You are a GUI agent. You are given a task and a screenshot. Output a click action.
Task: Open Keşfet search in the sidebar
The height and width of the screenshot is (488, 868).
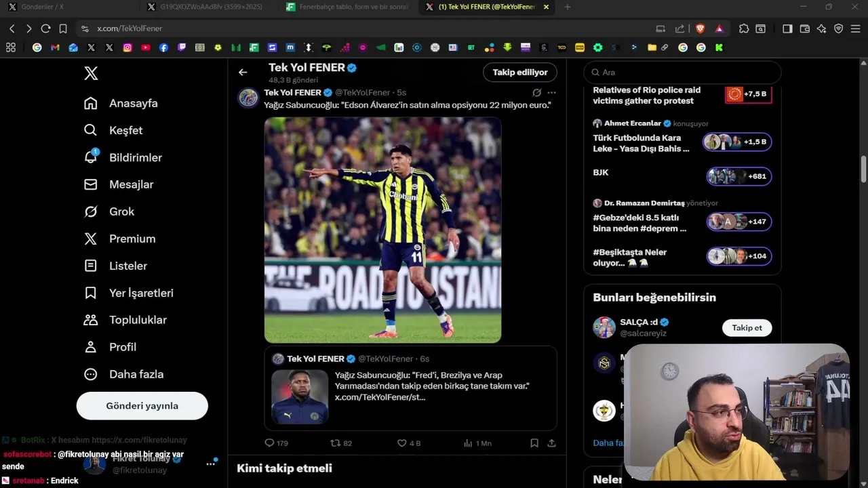pos(113,130)
